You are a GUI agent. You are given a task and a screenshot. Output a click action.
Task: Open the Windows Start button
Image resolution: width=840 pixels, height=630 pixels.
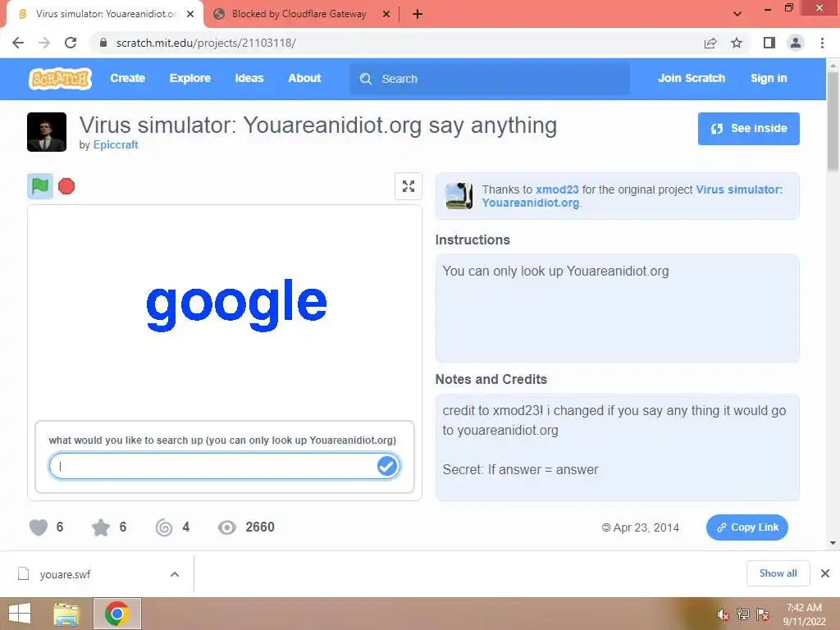[20, 614]
